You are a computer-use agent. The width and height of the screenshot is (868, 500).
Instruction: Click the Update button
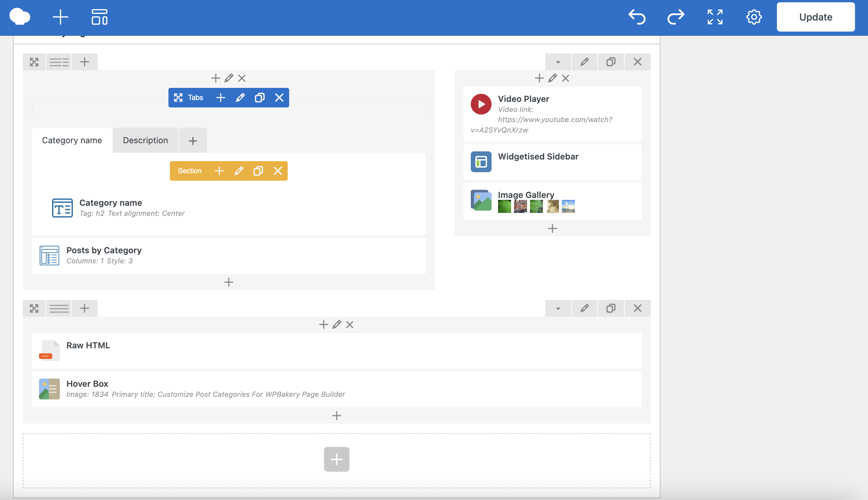[816, 17]
